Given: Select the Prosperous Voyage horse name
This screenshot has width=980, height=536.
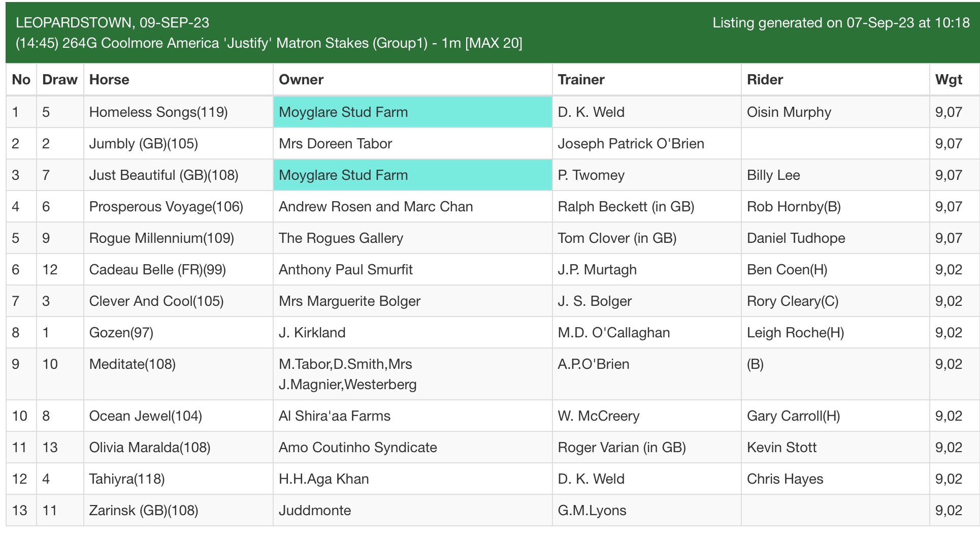Looking at the screenshot, I should point(166,207).
